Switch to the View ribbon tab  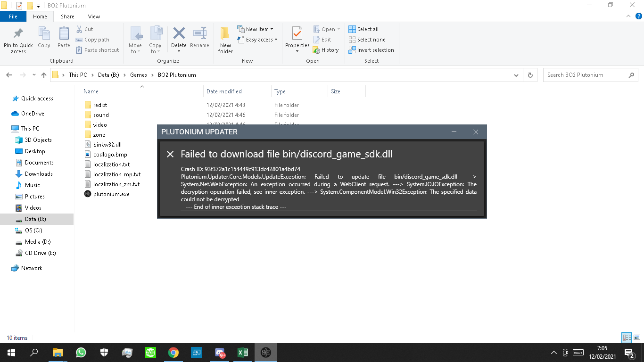[94, 16]
